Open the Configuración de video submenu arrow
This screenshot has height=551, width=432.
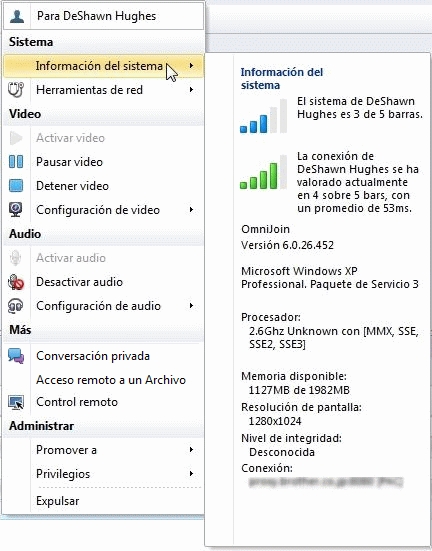coord(191,210)
